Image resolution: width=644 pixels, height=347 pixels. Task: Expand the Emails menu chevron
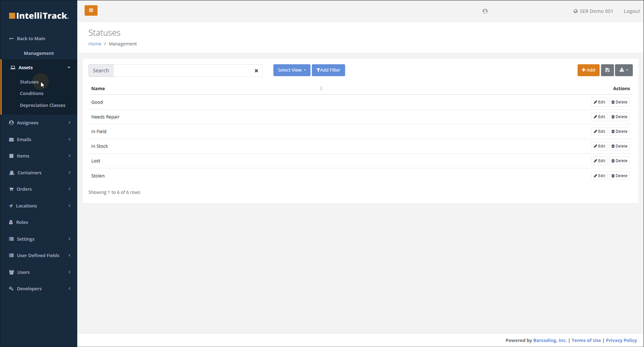[x=69, y=139]
